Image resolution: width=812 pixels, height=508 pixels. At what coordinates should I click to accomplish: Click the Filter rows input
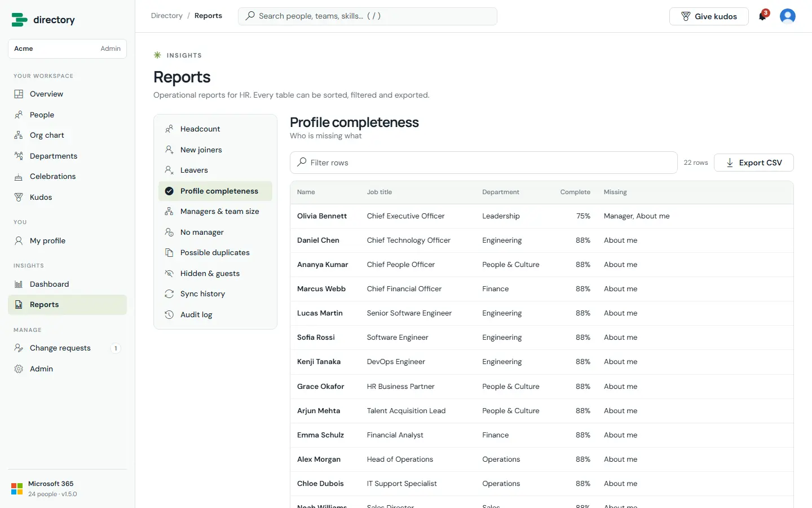(x=484, y=163)
